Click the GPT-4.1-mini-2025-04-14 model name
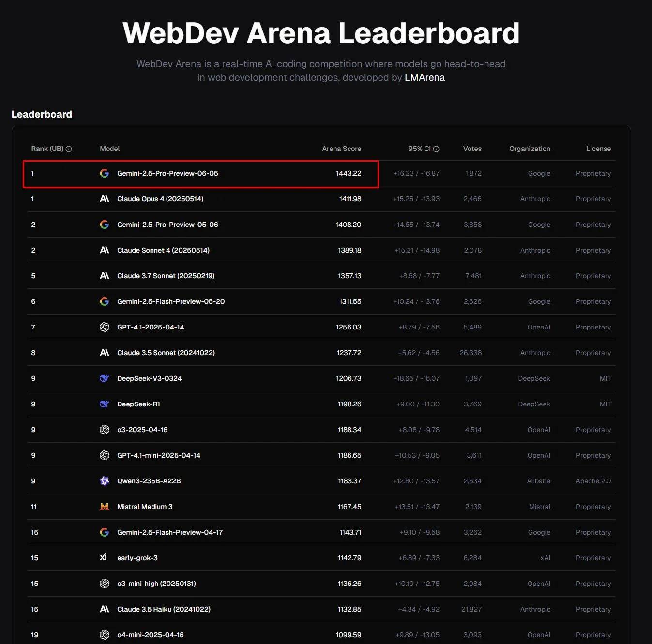 pyautogui.click(x=159, y=455)
